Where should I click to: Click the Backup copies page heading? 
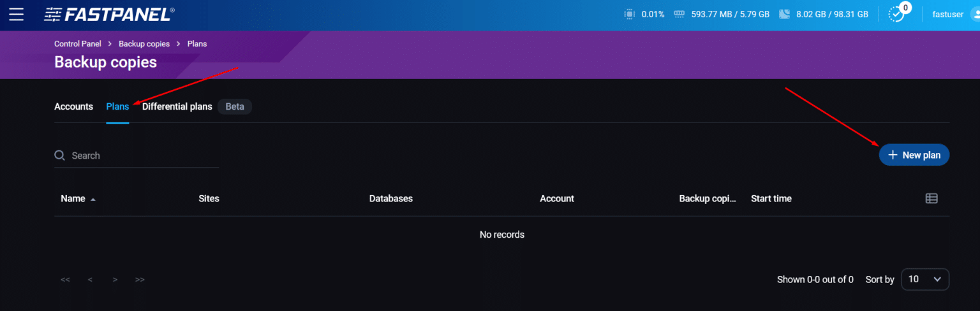coord(105,62)
